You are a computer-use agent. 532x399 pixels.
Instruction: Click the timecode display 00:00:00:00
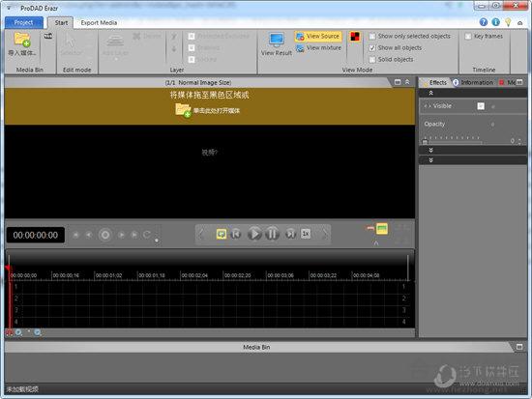35,235
